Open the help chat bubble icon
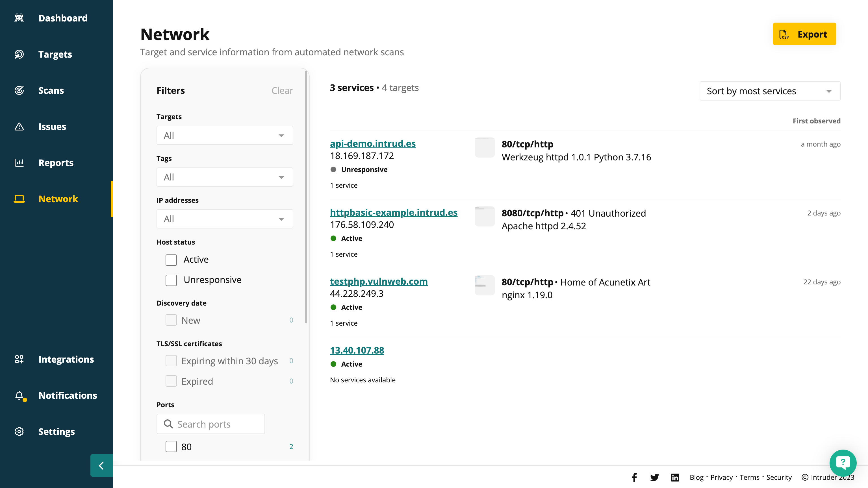 point(843,463)
